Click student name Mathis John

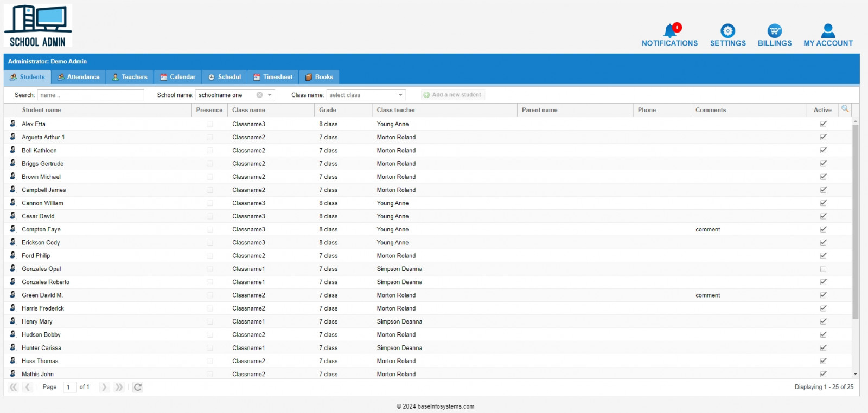[x=37, y=374]
